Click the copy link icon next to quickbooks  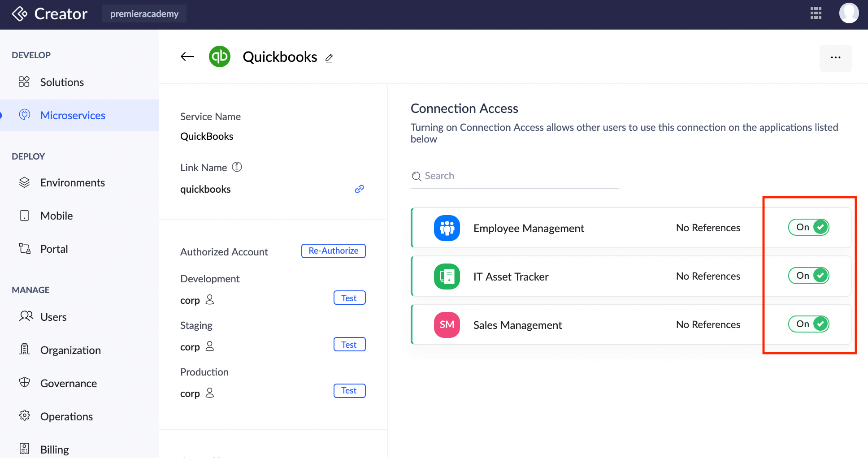click(359, 189)
